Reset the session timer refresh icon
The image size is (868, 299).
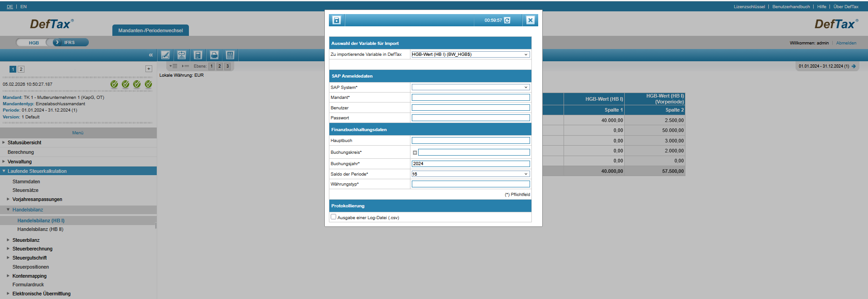click(x=507, y=20)
